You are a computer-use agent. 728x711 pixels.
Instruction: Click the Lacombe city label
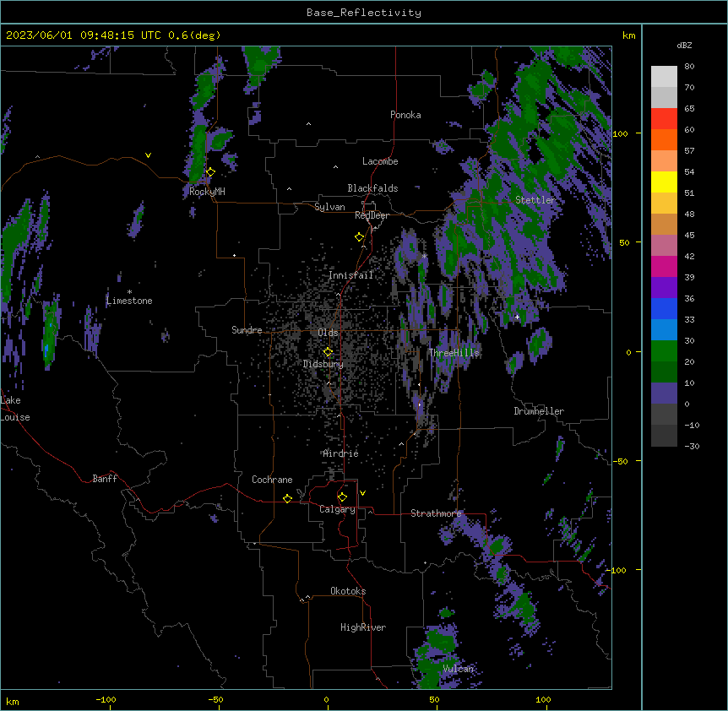(x=380, y=161)
